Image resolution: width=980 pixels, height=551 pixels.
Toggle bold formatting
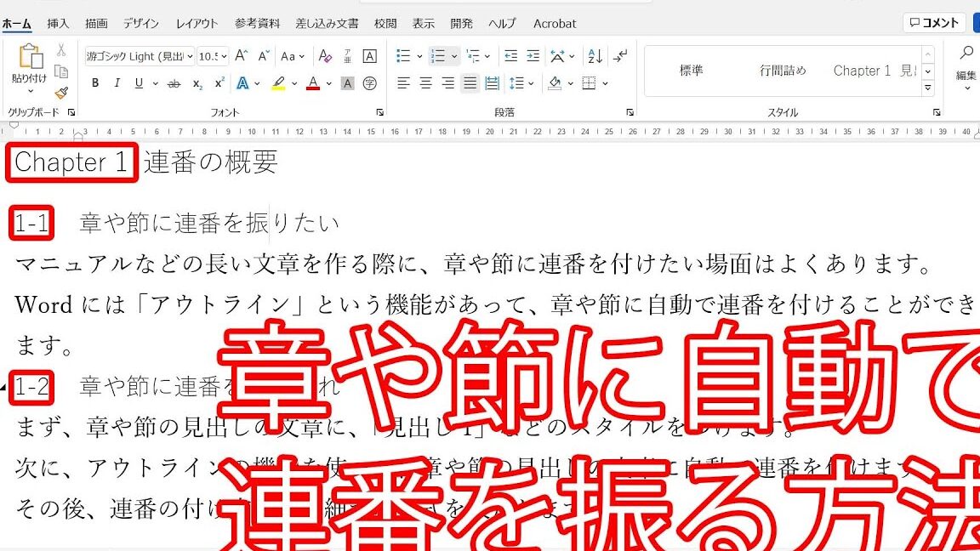[x=95, y=83]
